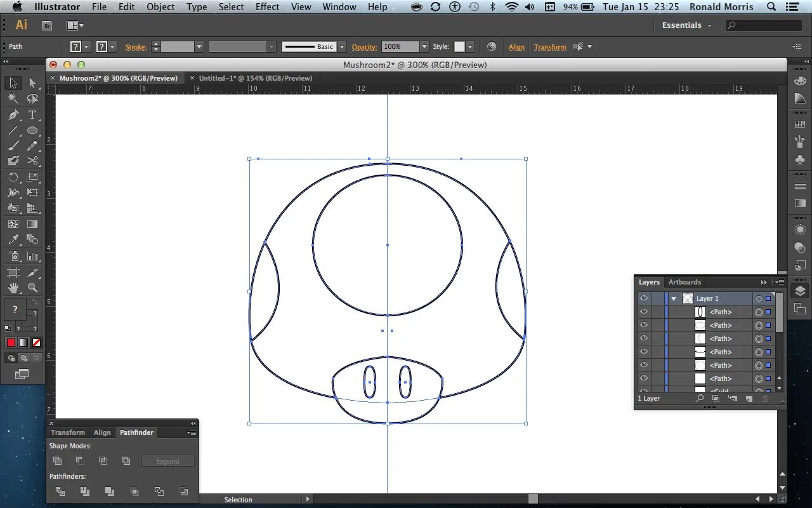Screen dimensions: 812x508
Task: Open the Essentials workspace switcher
Action: click(686, 25)
